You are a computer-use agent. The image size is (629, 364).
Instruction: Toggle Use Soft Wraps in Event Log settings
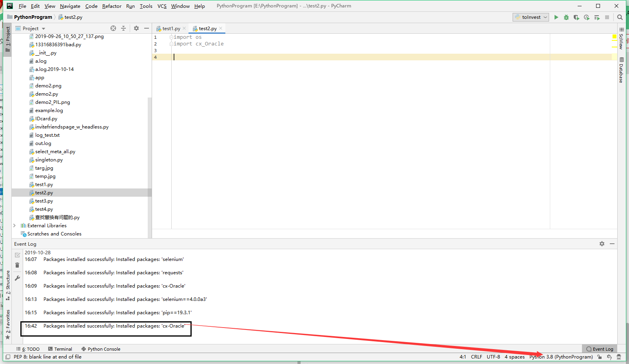click(x=602, y=244)
